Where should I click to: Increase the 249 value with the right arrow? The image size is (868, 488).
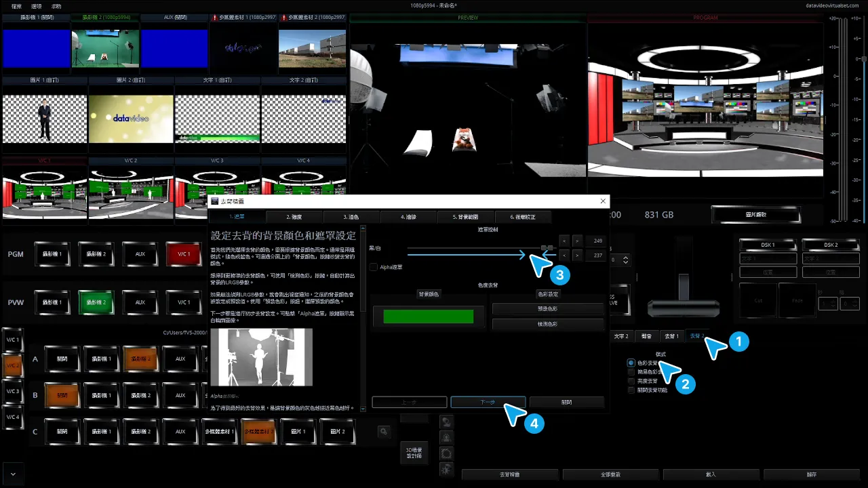(x=577, y=241)
